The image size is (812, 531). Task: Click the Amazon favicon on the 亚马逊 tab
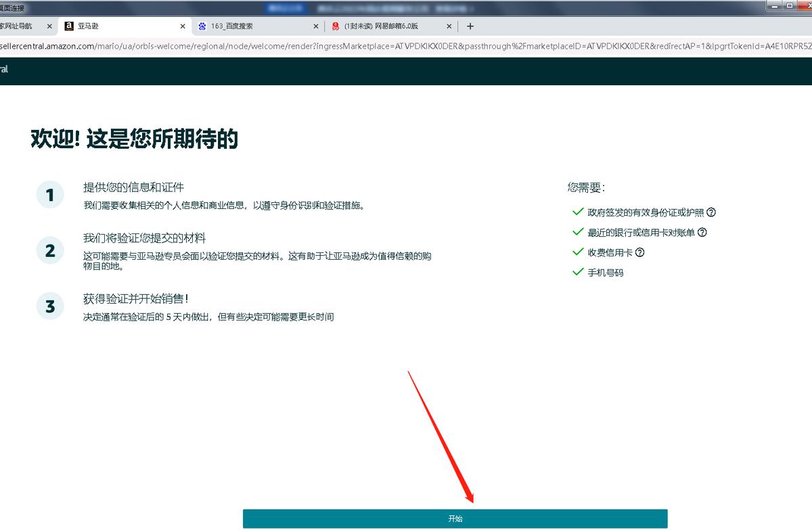(x=70, y=26)
